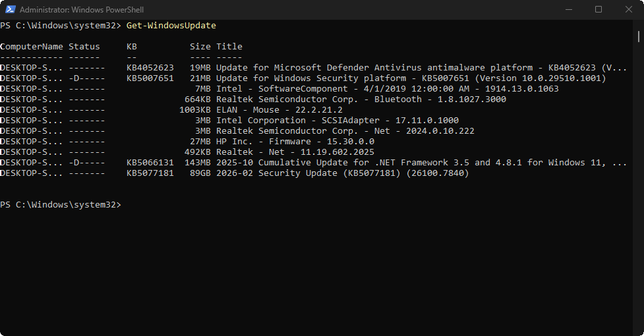The width and height of the screenshot is (644, 336).
Task: Click KB5077181 in the KB column
Action: click(x=150, y=173)
